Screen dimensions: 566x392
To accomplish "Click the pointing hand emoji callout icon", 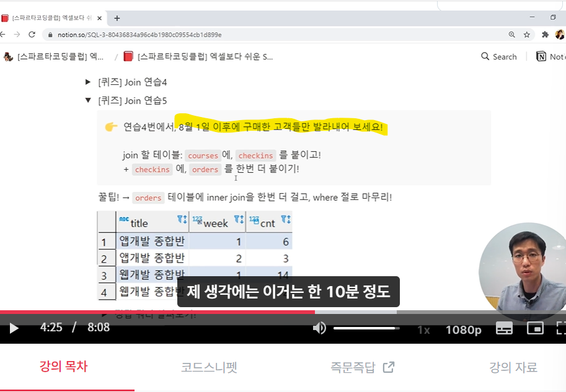I will pos(111,127).
